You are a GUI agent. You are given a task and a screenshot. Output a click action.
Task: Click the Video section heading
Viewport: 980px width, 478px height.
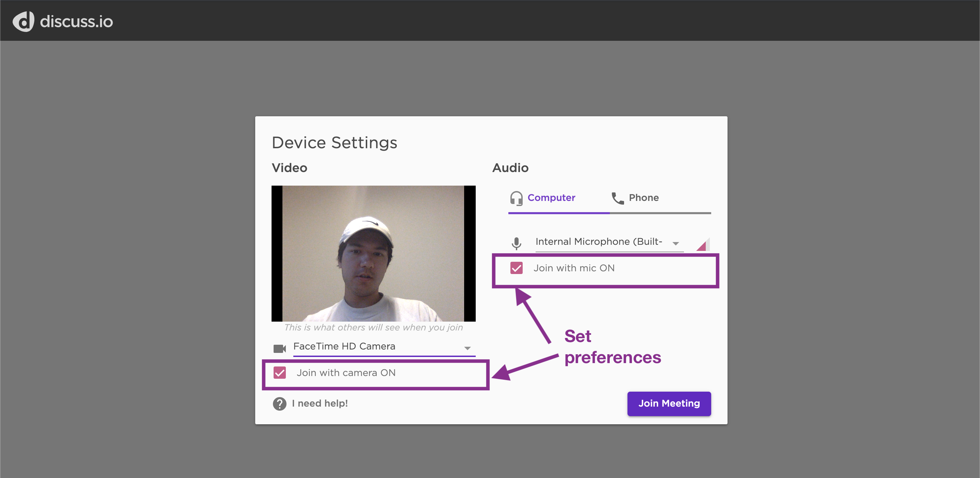[x=290, y=168]
